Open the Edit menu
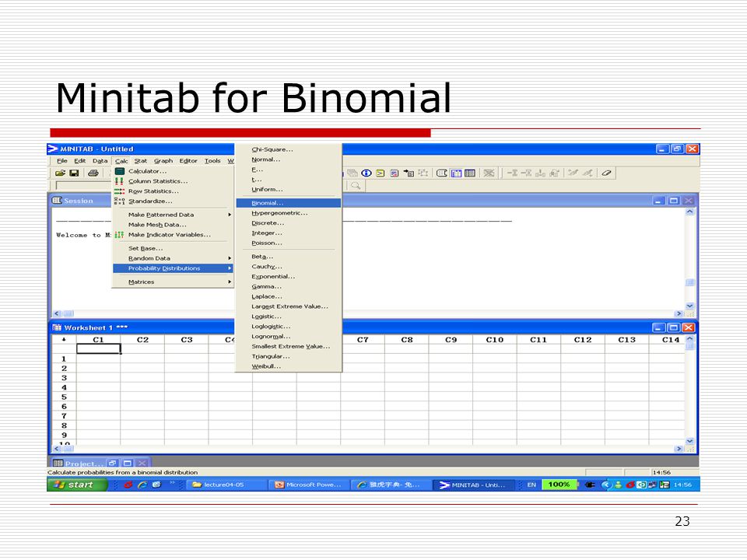 tap(79, 161)
